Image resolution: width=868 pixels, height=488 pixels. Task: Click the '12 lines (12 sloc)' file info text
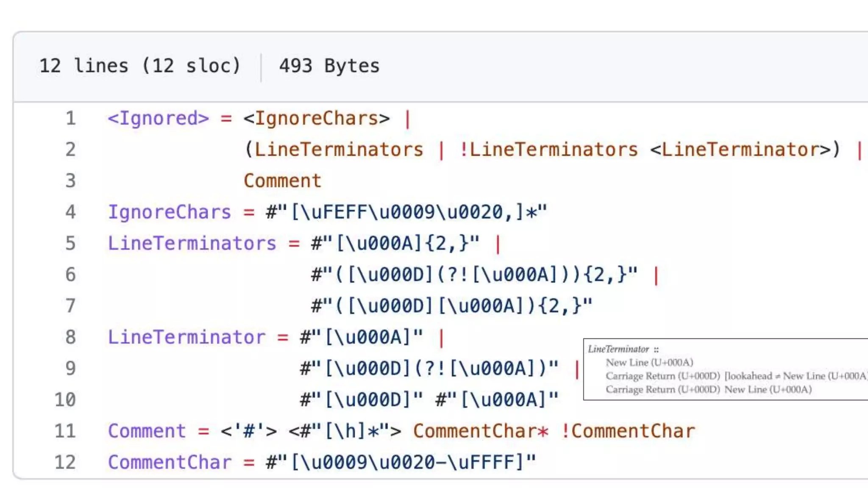coord(140,66)
